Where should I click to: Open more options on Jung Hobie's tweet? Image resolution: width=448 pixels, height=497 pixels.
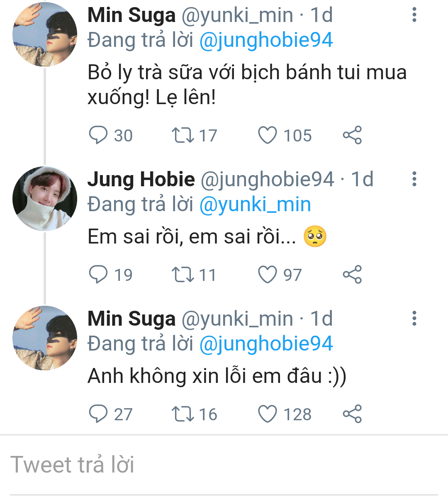click(x=414, y=179)
